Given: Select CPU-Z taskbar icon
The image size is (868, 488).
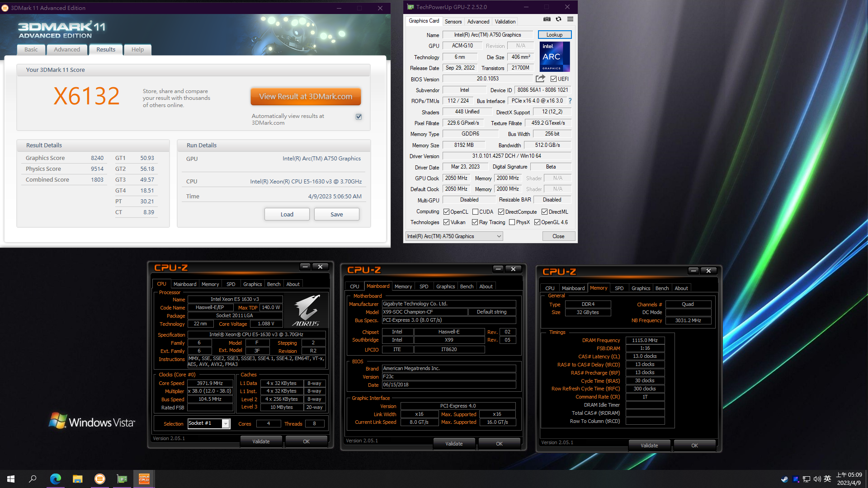Looking at the screenshot, I should (144, 479).
